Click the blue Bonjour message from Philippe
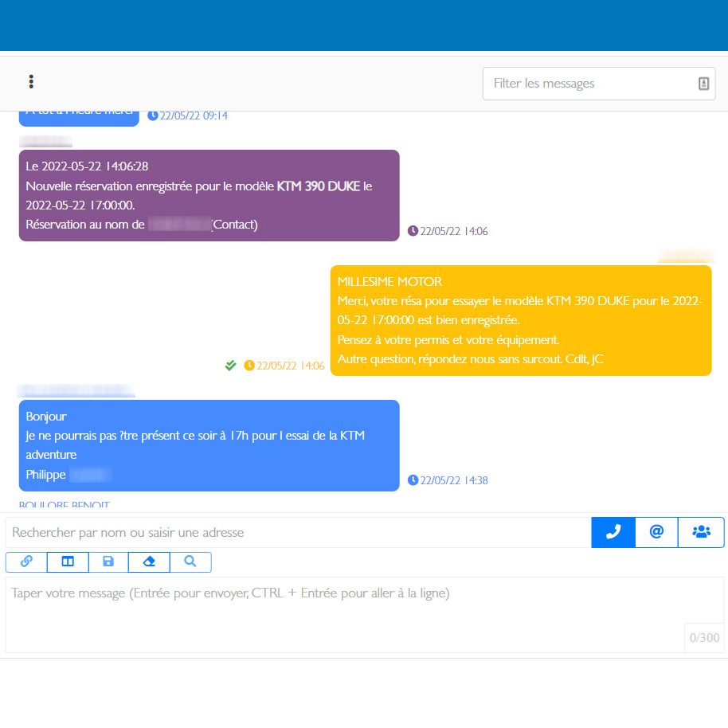The width and height of the screenshot is (728, 728). 209,445
